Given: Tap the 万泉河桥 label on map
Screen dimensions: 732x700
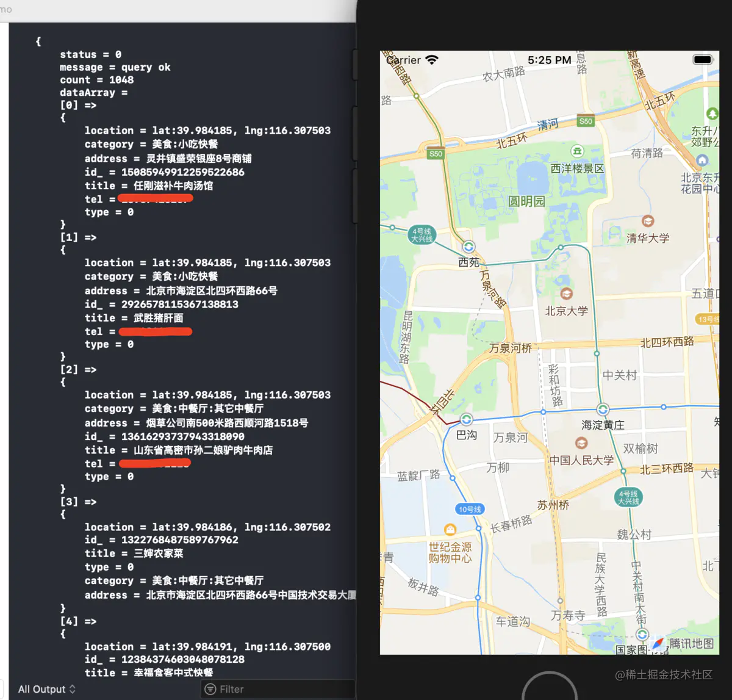Looking at the screenshot, I should coord(510,348).
